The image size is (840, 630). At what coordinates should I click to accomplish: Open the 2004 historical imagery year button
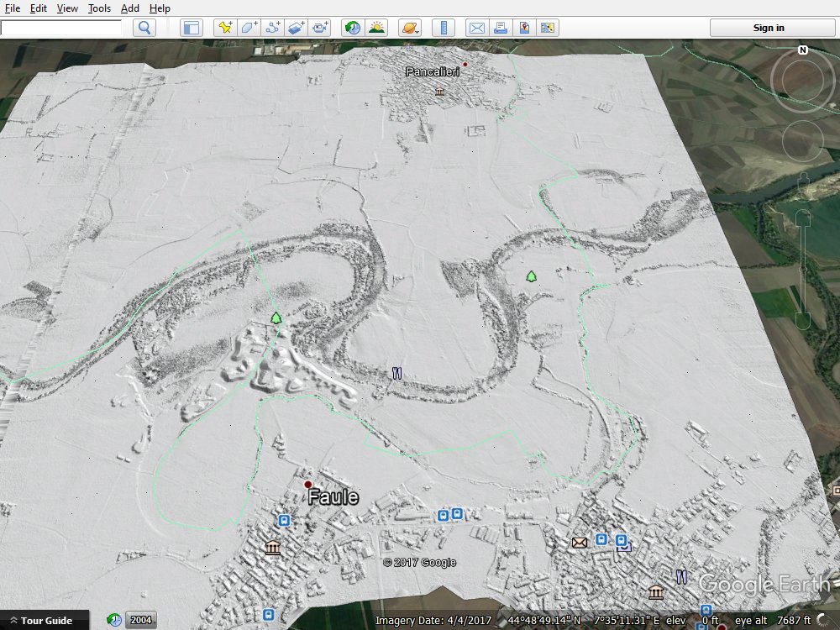pyautogui.click(x=140, y=621)
